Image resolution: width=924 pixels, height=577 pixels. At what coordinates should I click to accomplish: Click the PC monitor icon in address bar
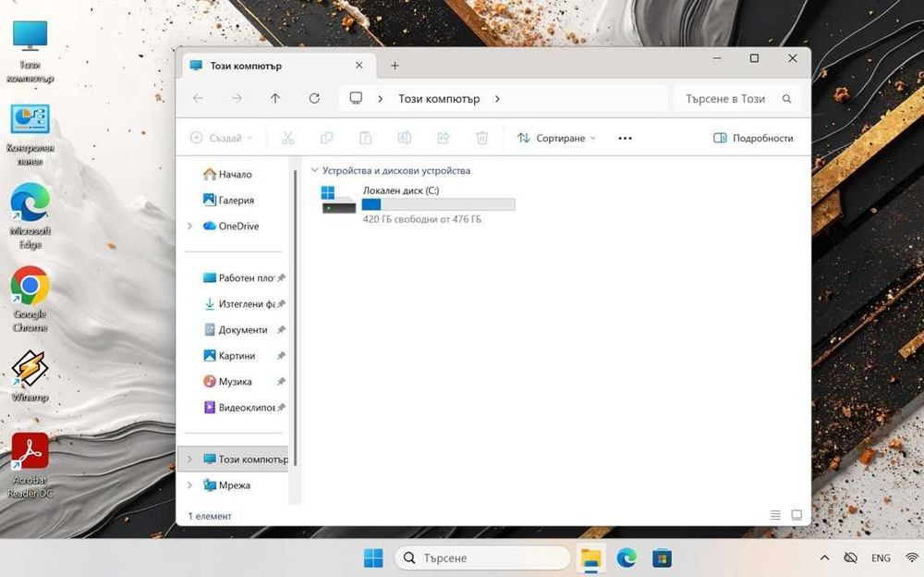tap(356, 98)
